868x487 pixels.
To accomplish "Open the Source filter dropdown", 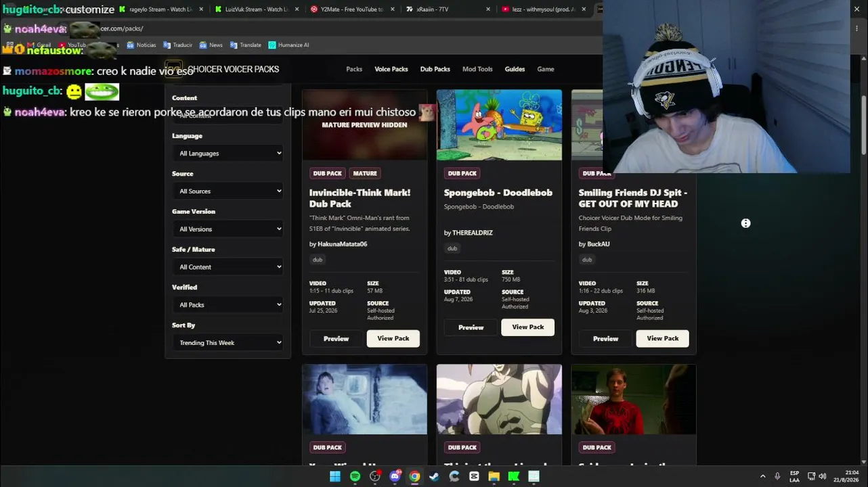I will pos(227,191).
